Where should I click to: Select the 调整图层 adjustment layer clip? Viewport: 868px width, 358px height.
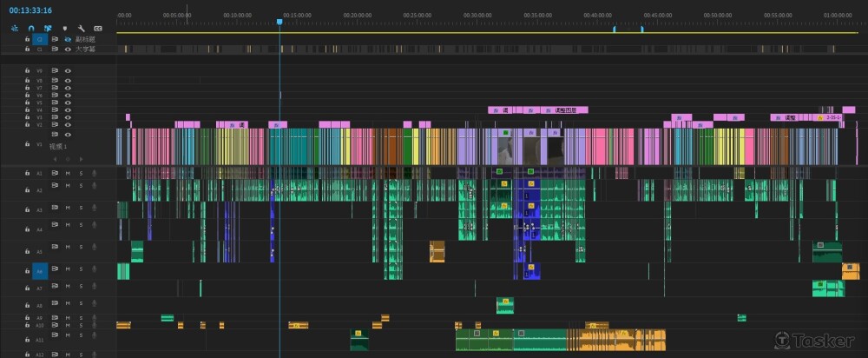click(564, 110)
